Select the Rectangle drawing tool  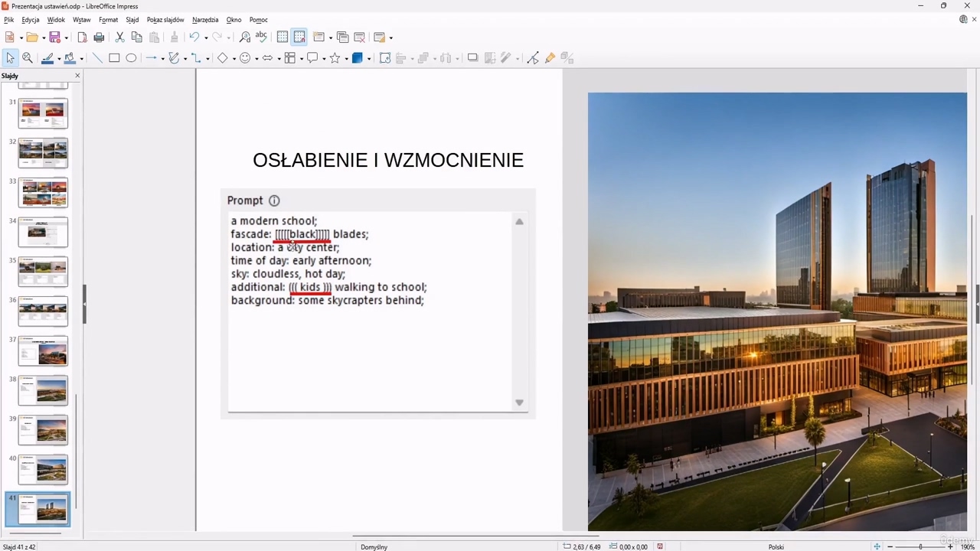tap(114, 58)
